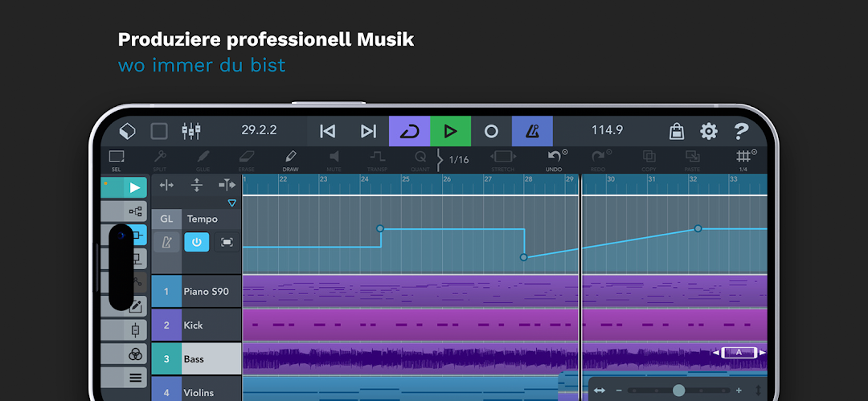Tap bar 31 on the ruler
868x401 pixels.
click(x=652, y=179)
